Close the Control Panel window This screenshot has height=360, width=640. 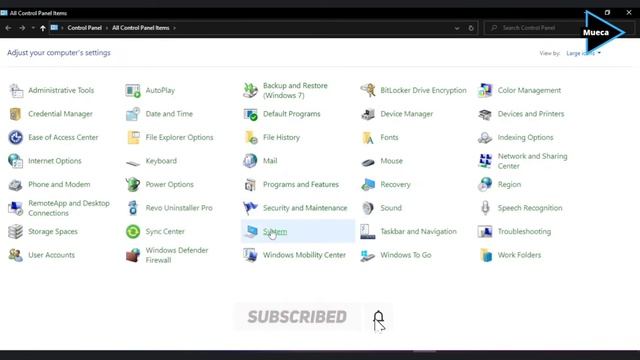pyautogui.click(x=629, y=13)
